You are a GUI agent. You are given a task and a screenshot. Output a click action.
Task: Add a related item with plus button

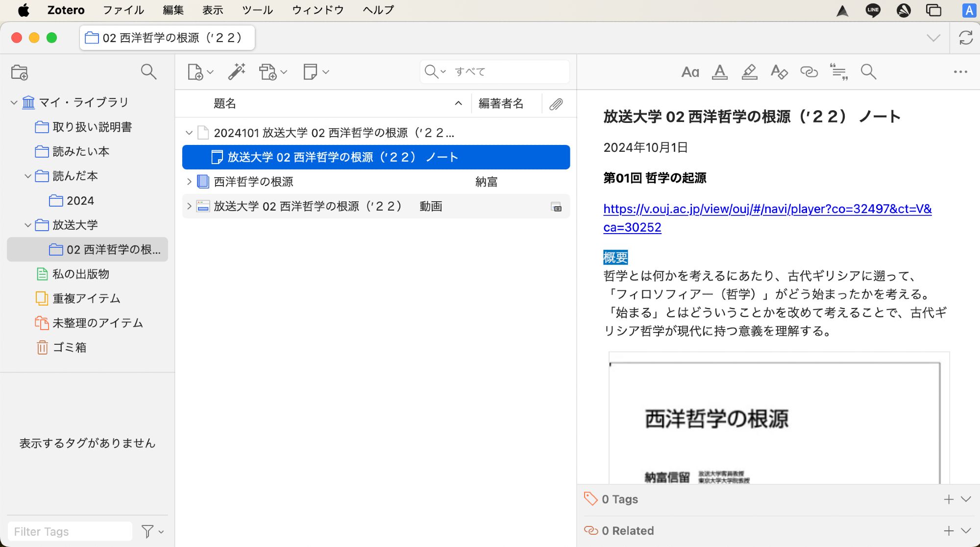(949, 530)
